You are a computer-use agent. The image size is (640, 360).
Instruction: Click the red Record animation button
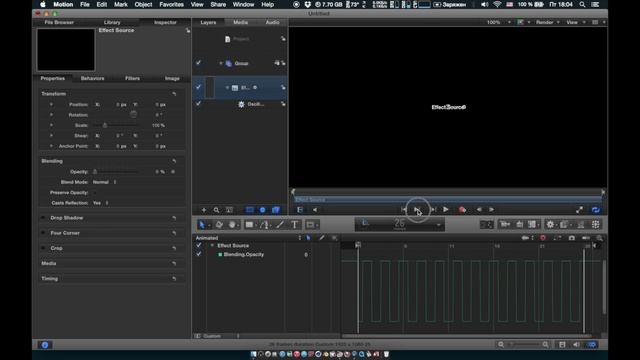pos(462,210)
